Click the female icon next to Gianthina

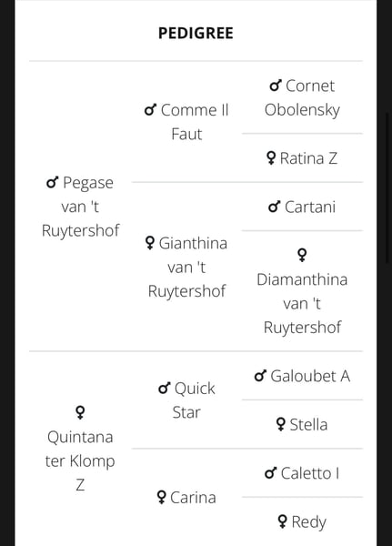coord(149,243)
